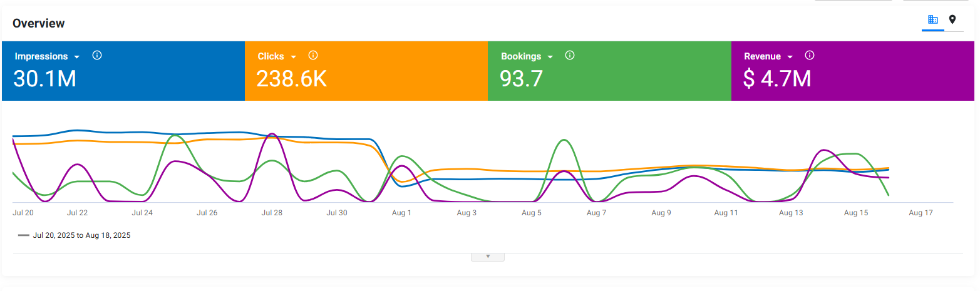Click the Aug 9 axis label

[x=661, y=213]
